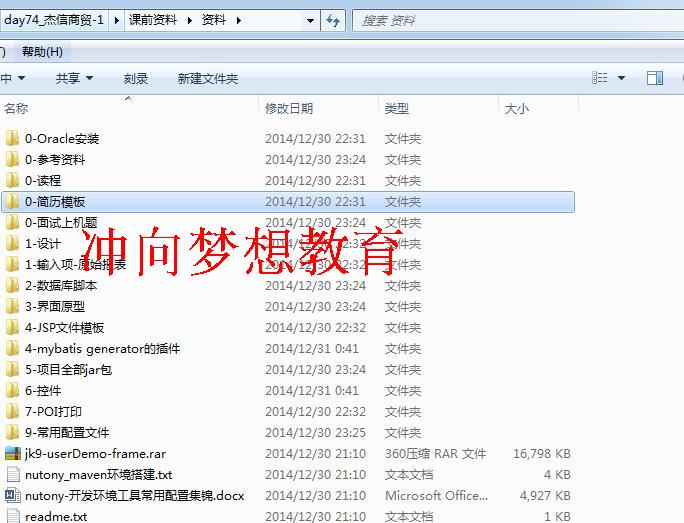This screenshot has height=523, width=684.
Task: Toggle the preview pane icon
Action: pos(655,78)
